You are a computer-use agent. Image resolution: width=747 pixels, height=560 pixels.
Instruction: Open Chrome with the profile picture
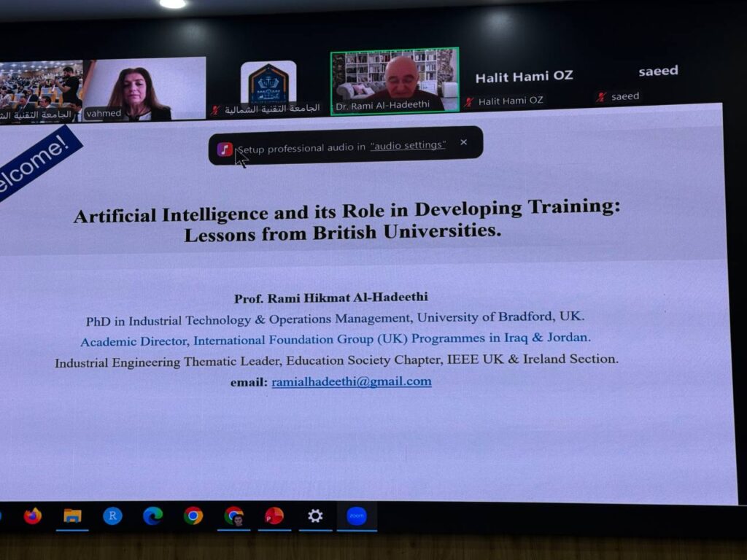234,516
